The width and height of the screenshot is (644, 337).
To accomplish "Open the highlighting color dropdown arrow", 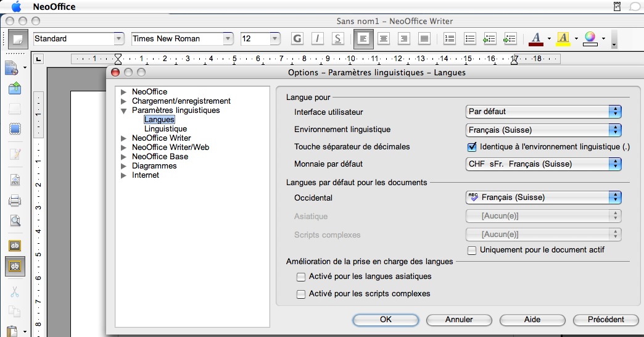I will [x=576, y=39].
